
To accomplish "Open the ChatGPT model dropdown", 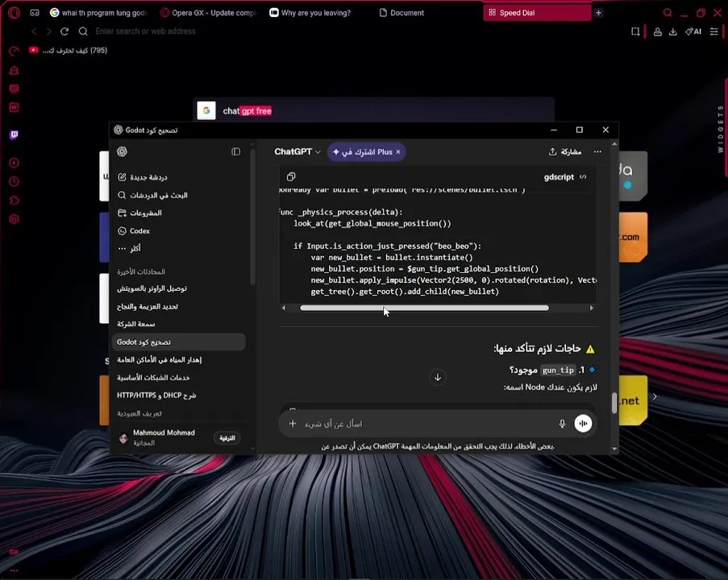I will [297, 151].
